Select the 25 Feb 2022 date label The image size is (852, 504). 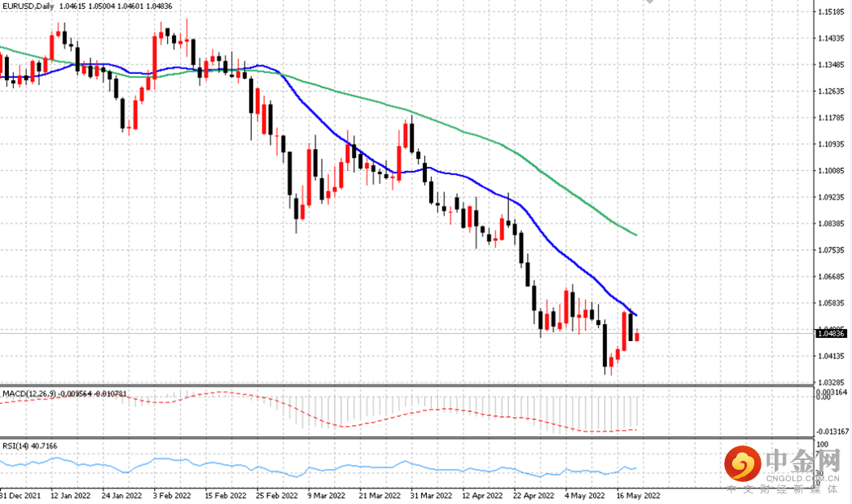pyautogui.click(x=277, y=495)
